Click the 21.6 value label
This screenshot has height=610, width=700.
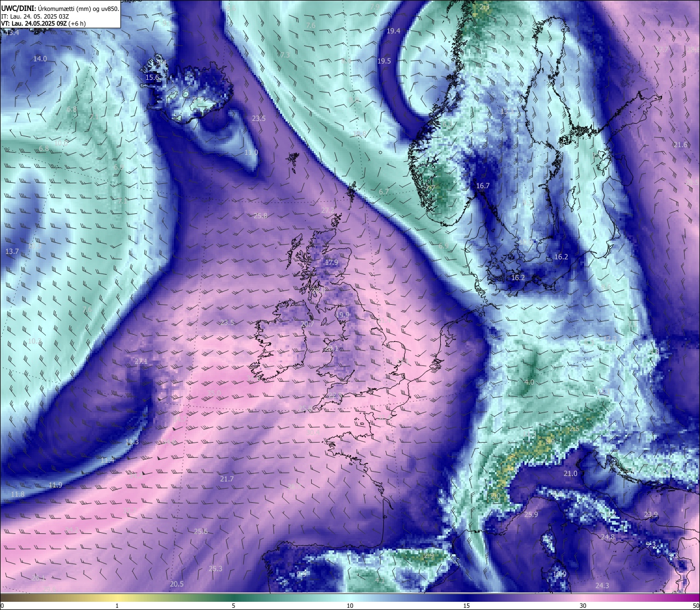[680, 144]
